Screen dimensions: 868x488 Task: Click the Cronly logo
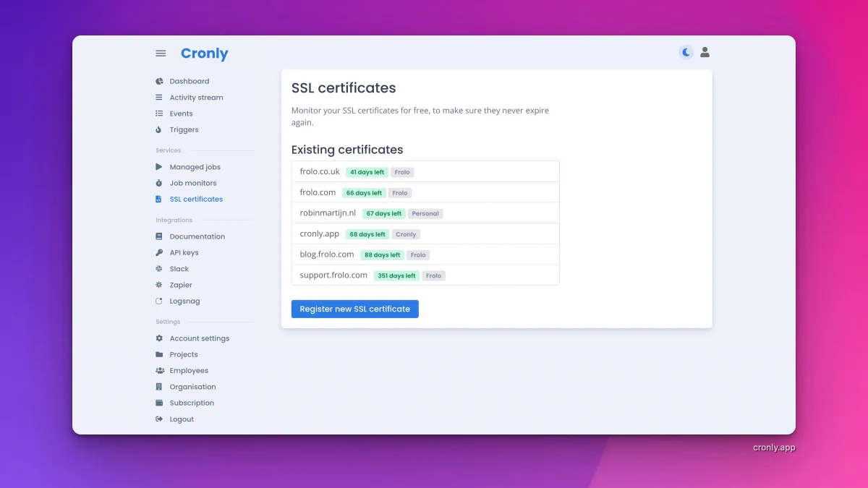pos(205,53)
